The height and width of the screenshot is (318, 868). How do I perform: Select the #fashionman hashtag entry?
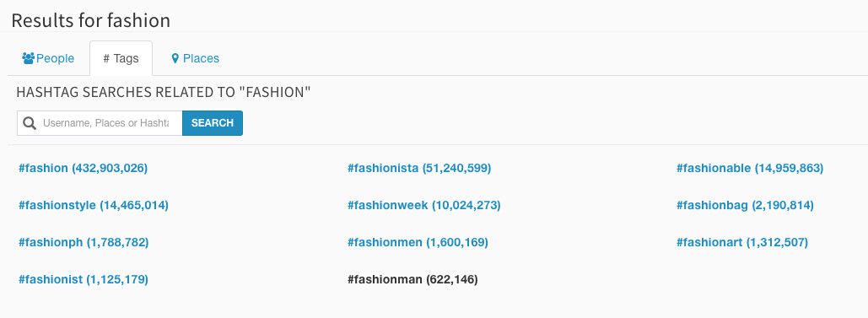[412, 279]
